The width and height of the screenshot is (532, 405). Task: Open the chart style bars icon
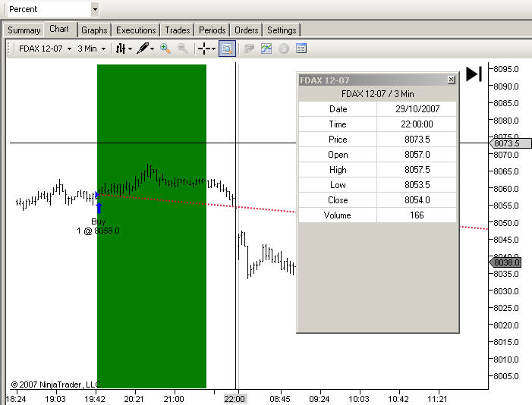(121, 49)
